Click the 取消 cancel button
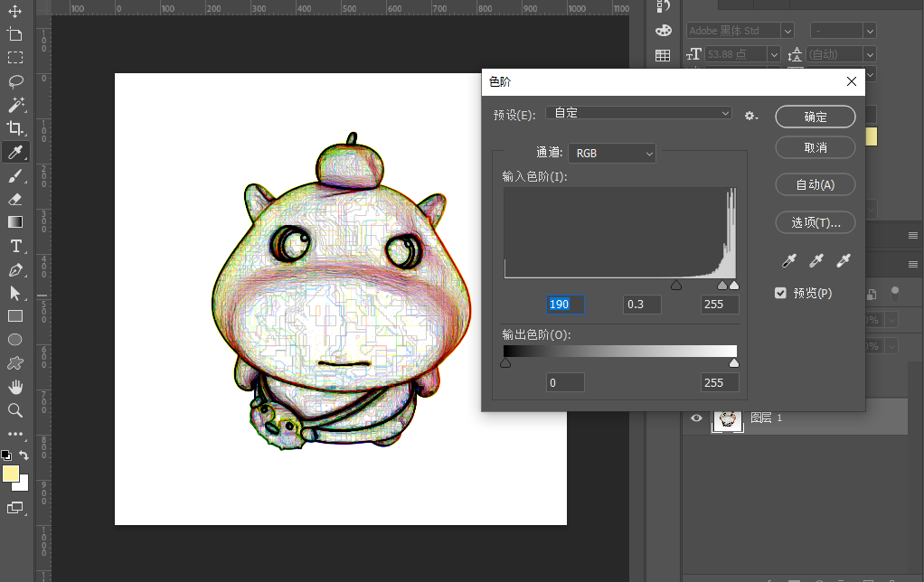Image resolution: width=924 pixels, height=582 pixels. 815,147
